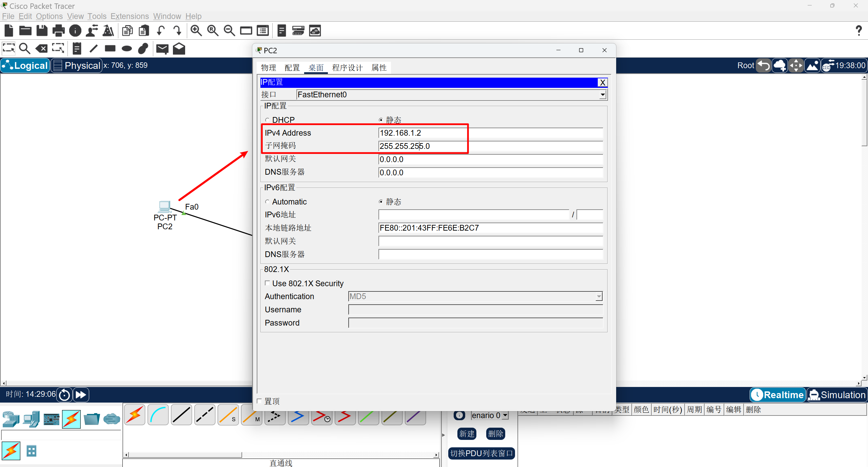This screenshot has width=868, height=467.
Task: Open the Extensions menu
Action: point(130,16)
